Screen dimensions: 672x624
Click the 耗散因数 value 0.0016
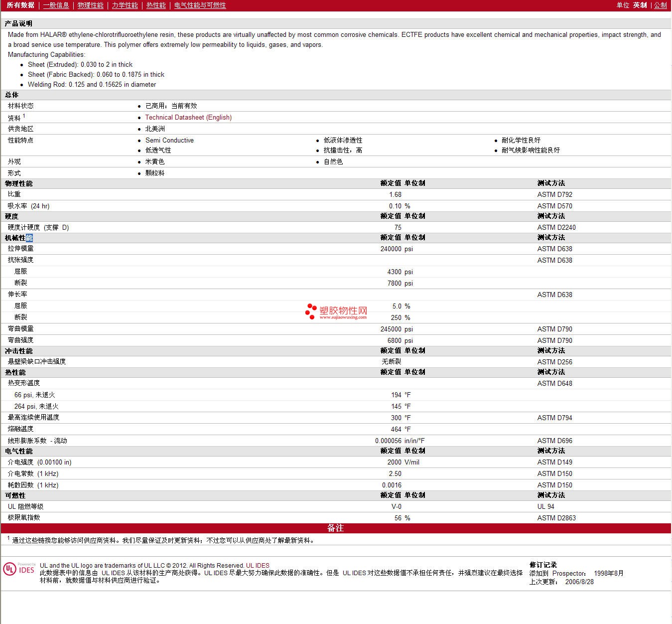(x=392, y=485)
